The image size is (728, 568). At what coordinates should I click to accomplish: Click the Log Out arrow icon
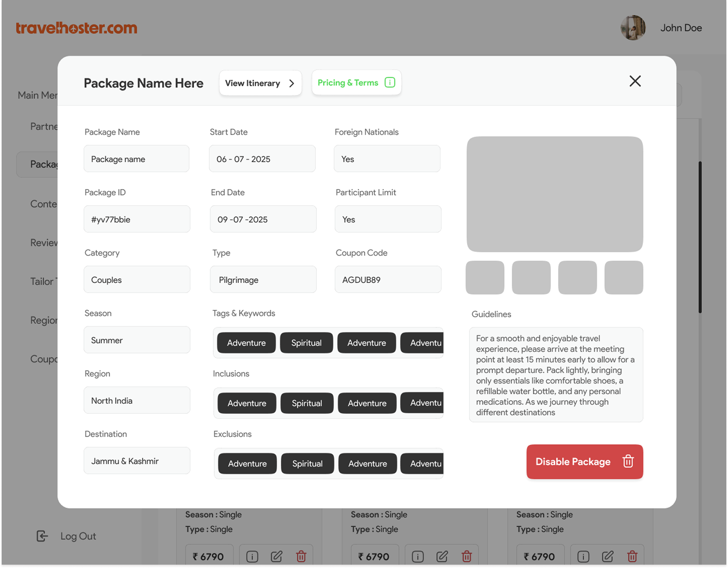pyautogui.click(x=42, y=536)
